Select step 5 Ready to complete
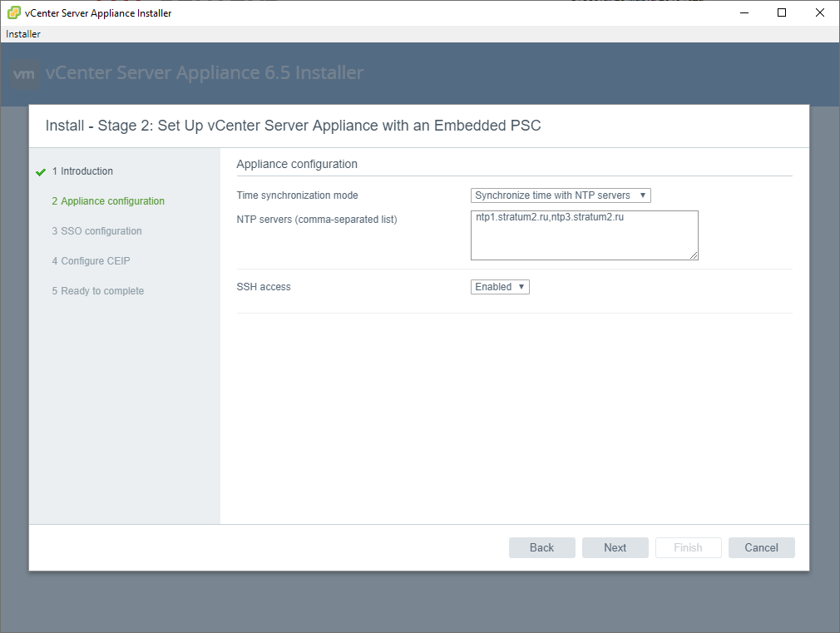The image size is (840, 633). pos(97,291)
